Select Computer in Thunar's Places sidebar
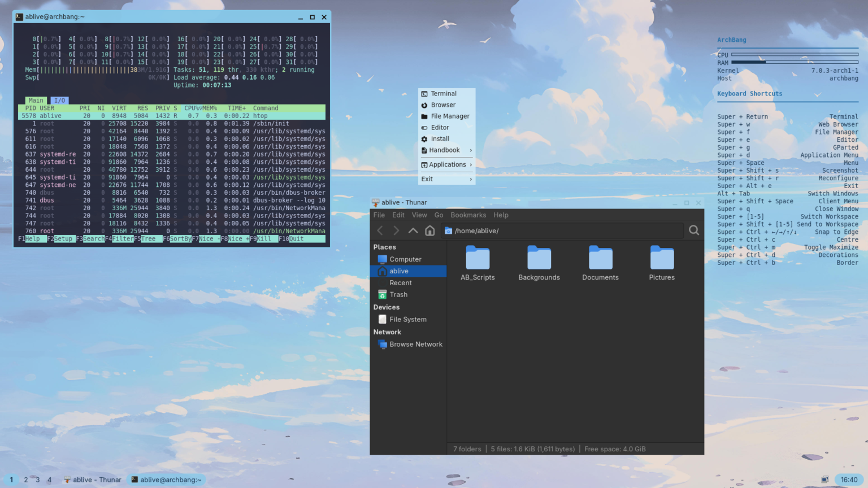 coord(408,259)
